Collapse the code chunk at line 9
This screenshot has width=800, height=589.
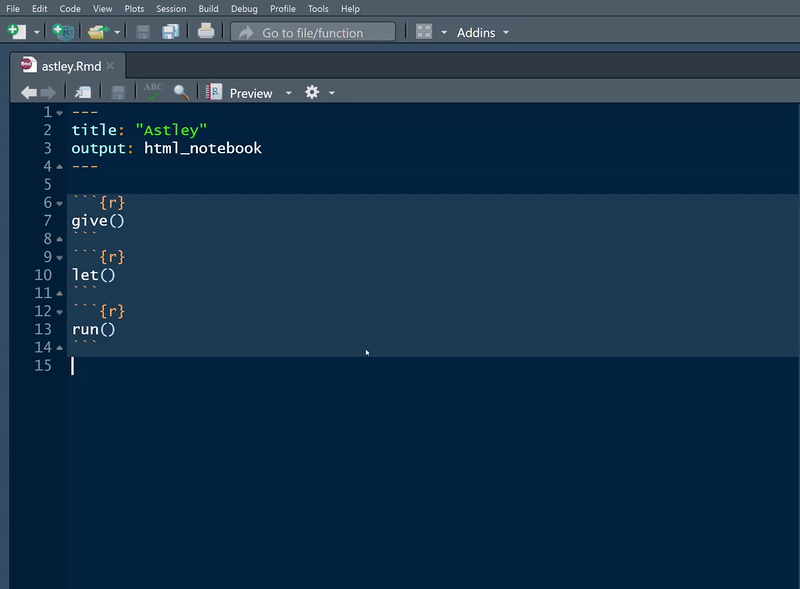(60, 258)
